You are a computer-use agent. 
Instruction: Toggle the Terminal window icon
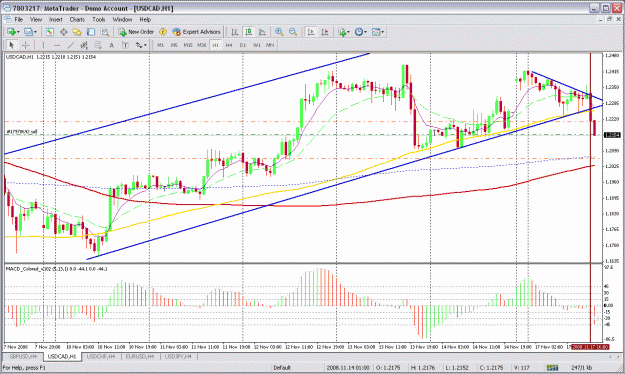(x=90, y=32)
